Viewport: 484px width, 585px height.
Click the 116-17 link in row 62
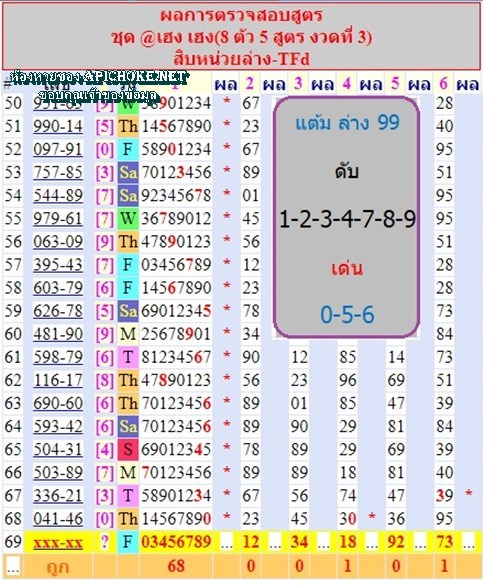click(x=58, y=381)
